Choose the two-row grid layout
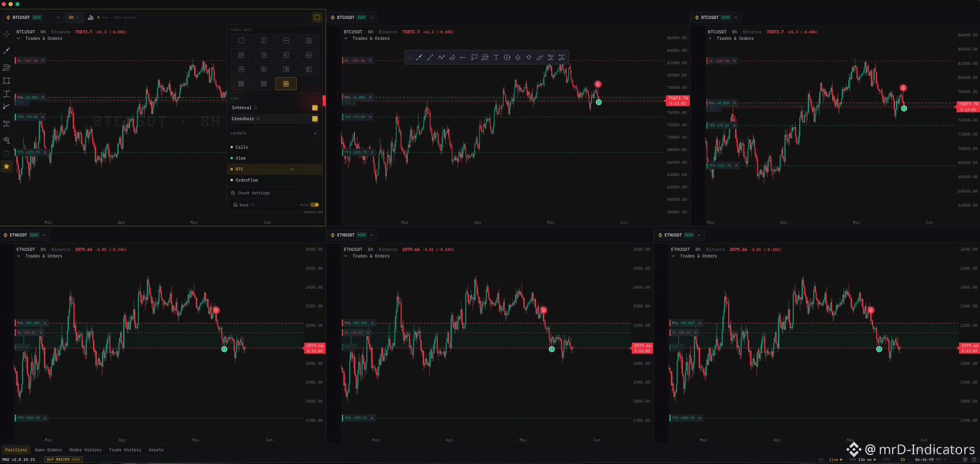980x464 pixels. point(286,40)
